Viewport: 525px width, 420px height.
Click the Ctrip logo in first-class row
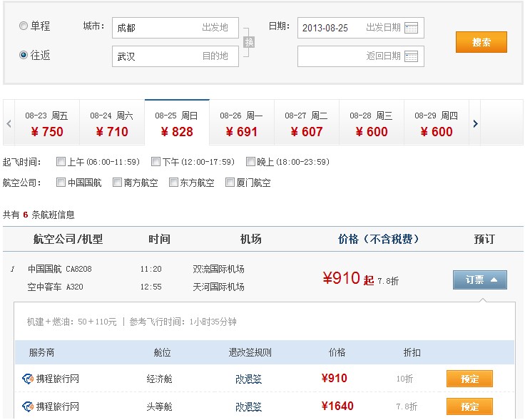tap(28, 406)
